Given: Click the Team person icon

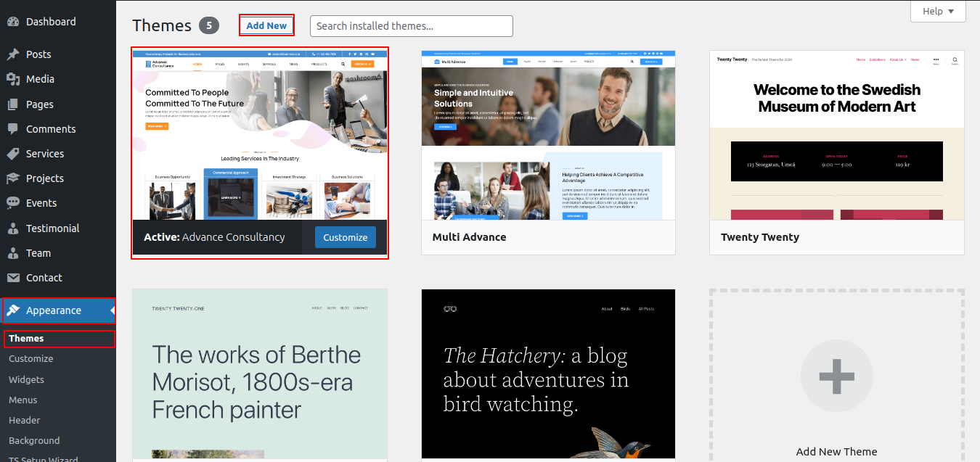Looking at the screenshot, I should coord(13,253).
